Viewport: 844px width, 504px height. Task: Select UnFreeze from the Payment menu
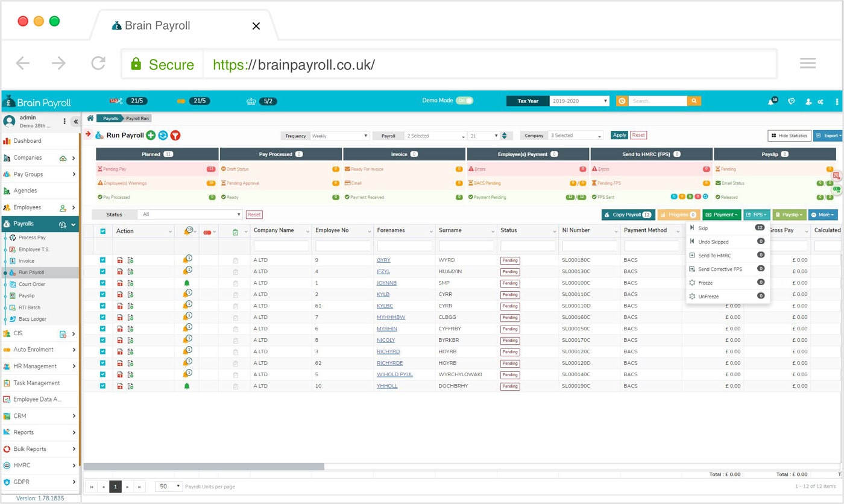(x=728, y=296)
